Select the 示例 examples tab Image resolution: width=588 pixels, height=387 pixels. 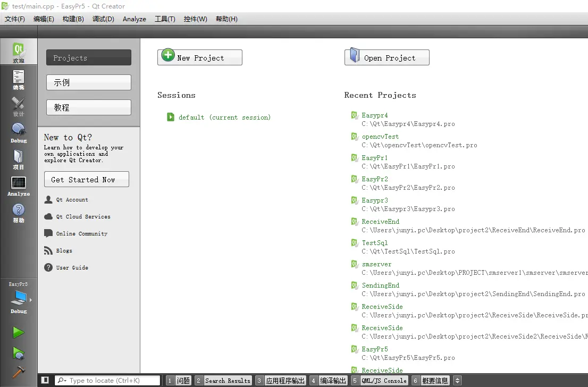[89, 82]
